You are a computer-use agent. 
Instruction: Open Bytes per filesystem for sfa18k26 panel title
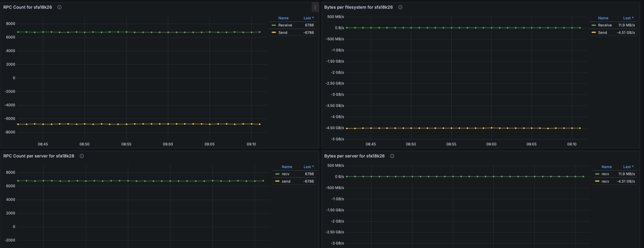pyautogui.click(x=358, y=7)
